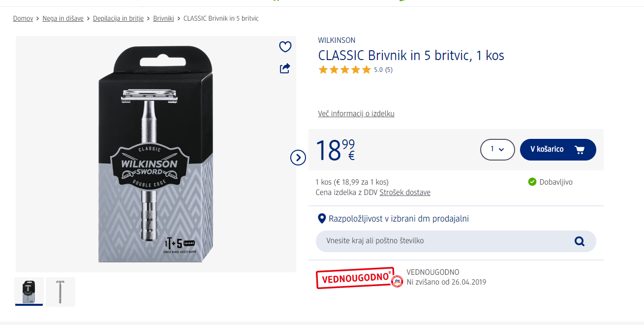Screen dimensions: 644x325
Task: Add product to favorites with heart icon
Action: coord(285,47)
